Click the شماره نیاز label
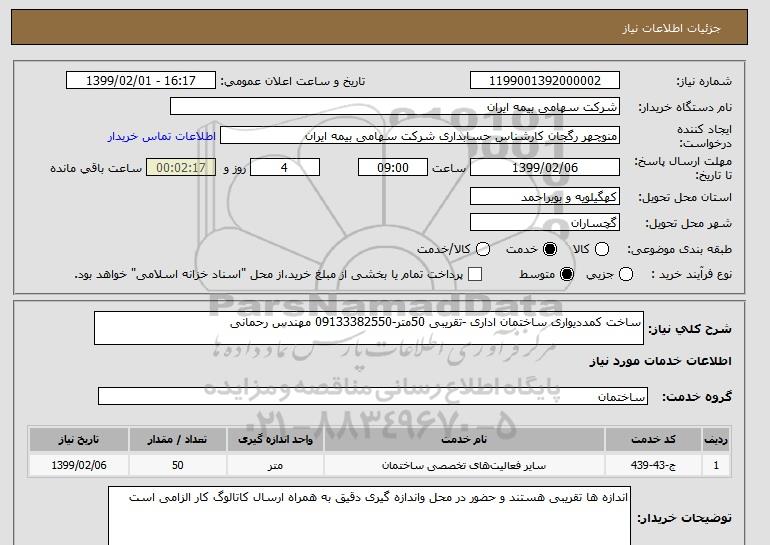770x545 pixels. pyautogui.click(x=704, y=81)
